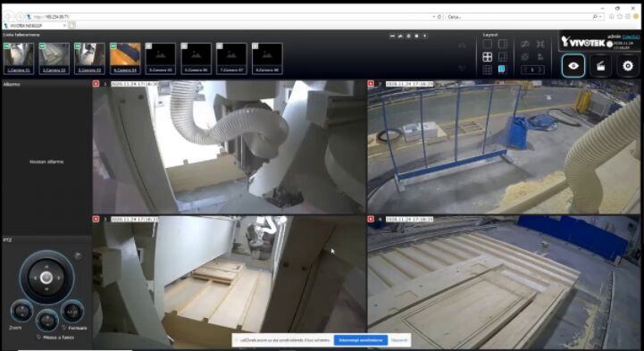Click Interrompi condivisione button
Viewport: 644px width, 351px height.
(360, 340)
